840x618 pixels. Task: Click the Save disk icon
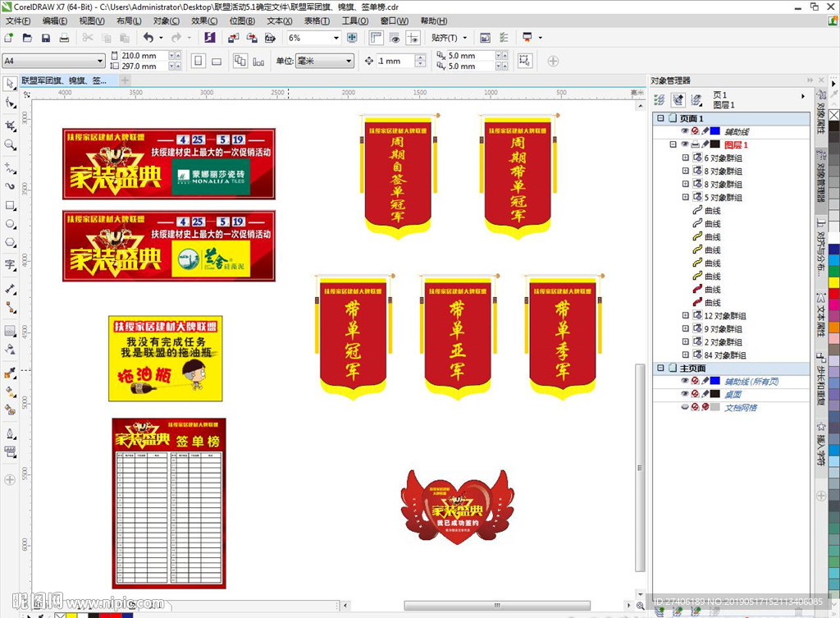pos(46,38)
